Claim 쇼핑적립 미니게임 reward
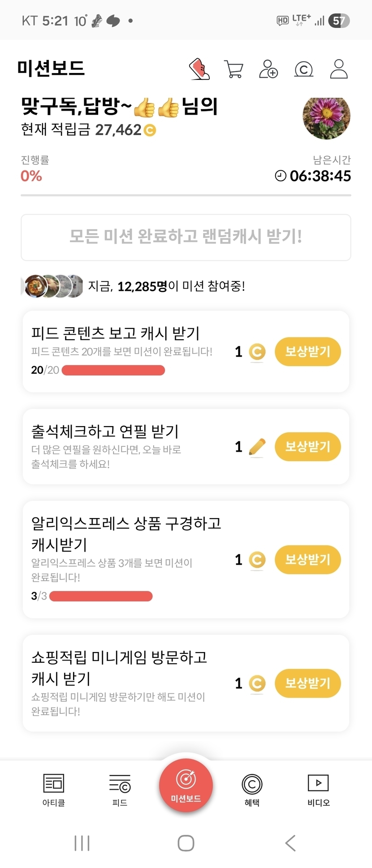The width and height of the screenshot is (372, 868). pos(307,683)
